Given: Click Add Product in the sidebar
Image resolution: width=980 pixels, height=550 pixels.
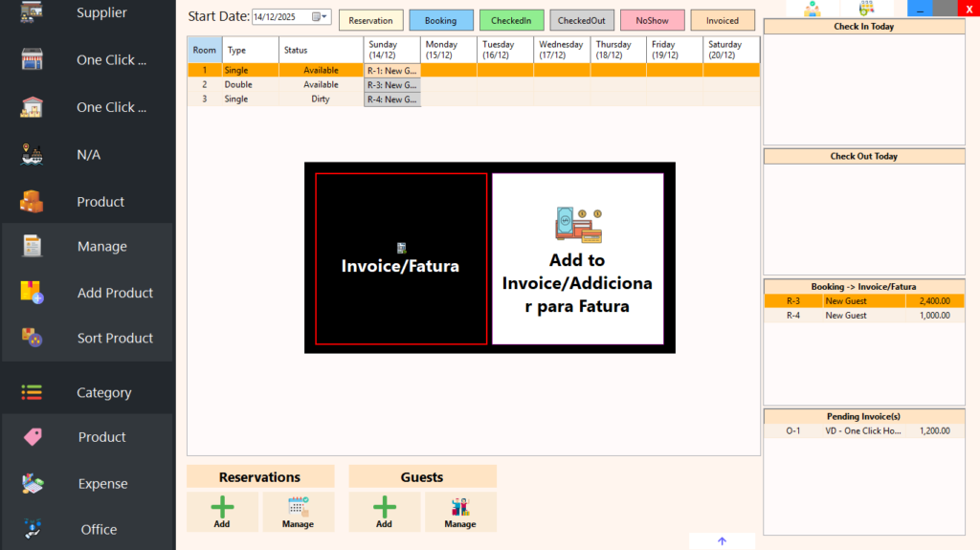Looking at the screenshot, I should tap(87, 293).
